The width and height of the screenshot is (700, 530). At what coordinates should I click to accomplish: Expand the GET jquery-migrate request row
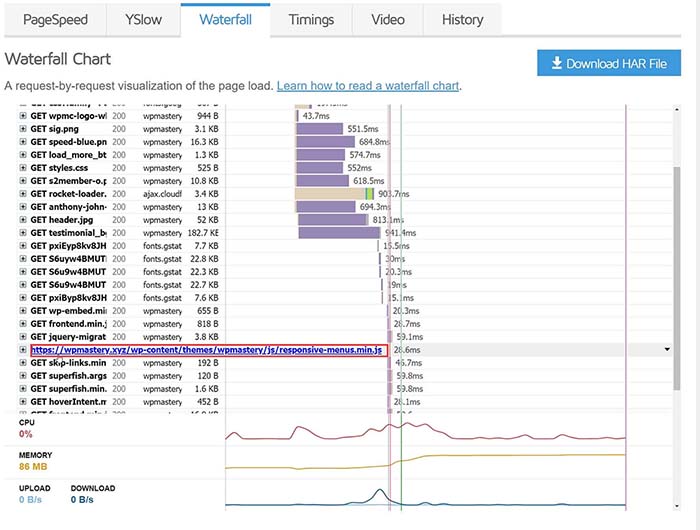(23, 337)
